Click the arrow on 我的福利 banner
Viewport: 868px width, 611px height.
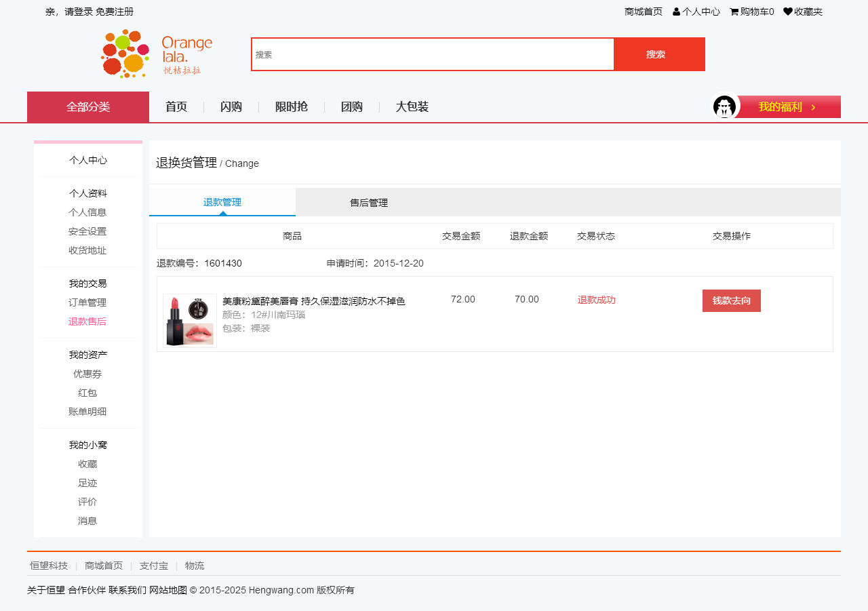(x=813, y=107)
